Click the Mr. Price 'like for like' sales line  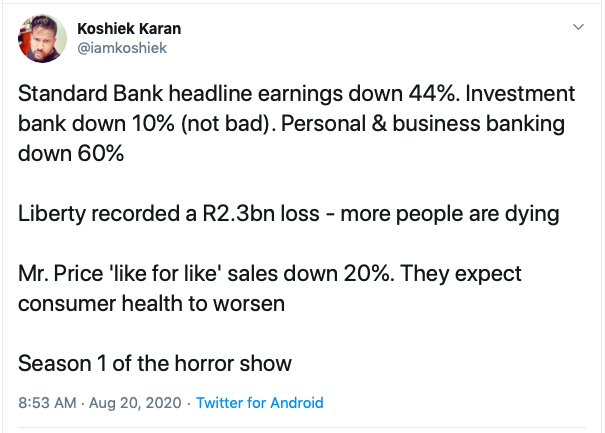(270, 274)
